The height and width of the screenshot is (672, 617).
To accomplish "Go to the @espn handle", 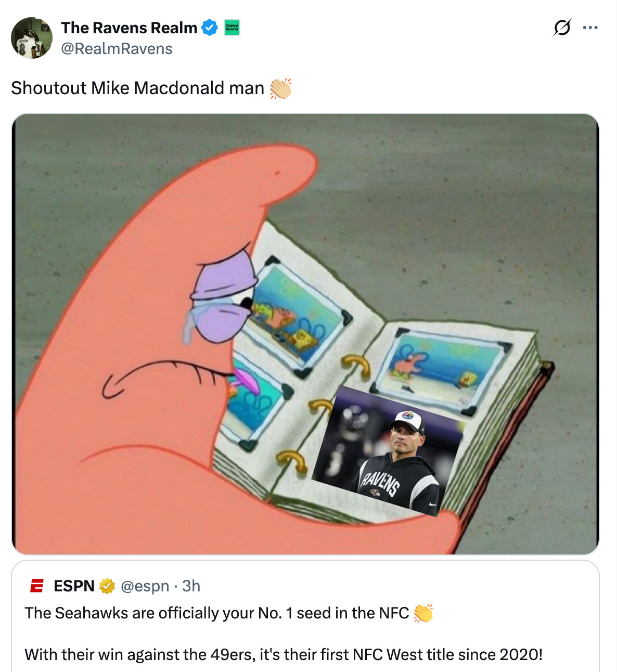I will [145, 586].
